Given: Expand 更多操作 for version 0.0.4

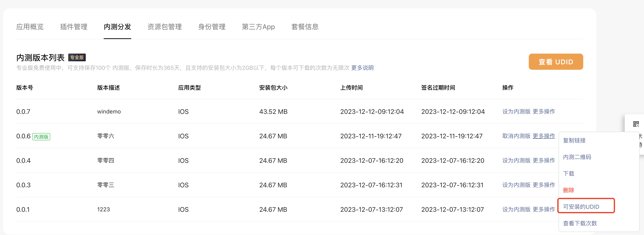Looking at the screenshot, I should point(544,160).
